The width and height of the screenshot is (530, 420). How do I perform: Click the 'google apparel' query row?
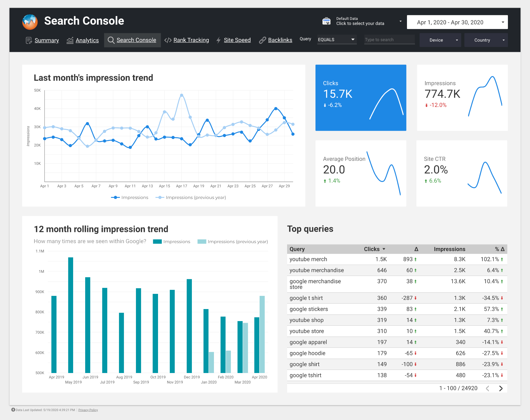coord(397,342)
